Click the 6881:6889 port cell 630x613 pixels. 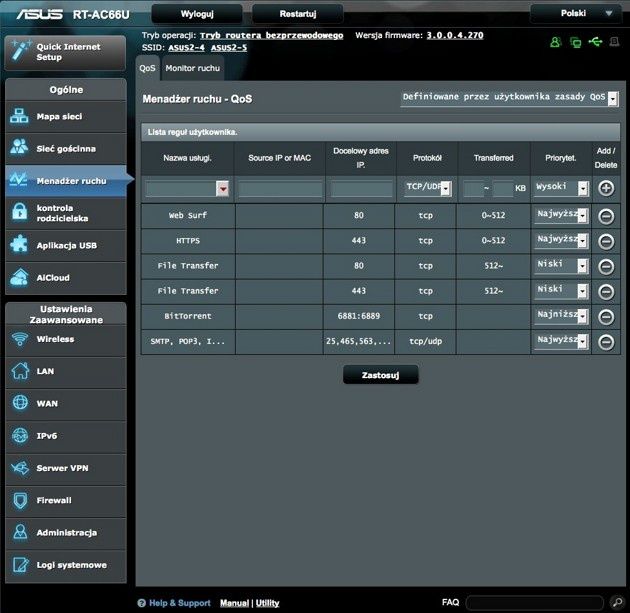359,316
